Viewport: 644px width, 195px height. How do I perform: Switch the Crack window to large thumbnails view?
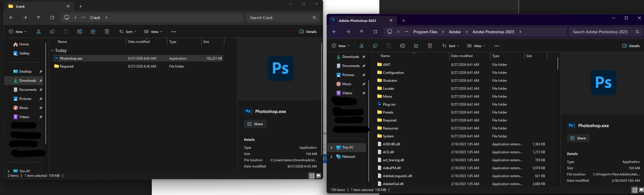point(318,176)
